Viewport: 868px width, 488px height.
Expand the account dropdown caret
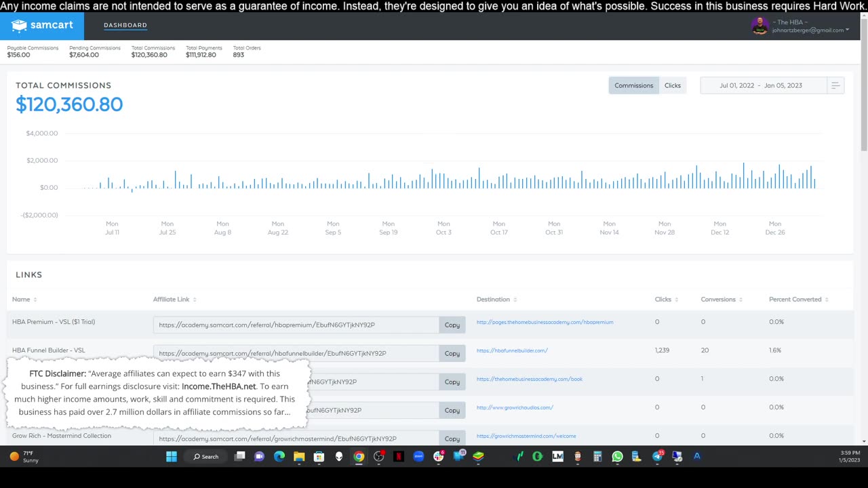847,30
